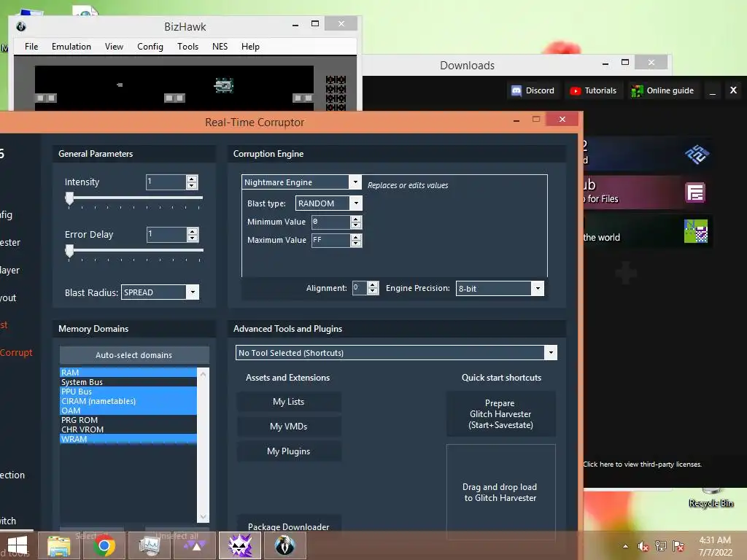747x560 pixels.
Task: Click the Intensity value input field
Action: [x=166, y=182]
